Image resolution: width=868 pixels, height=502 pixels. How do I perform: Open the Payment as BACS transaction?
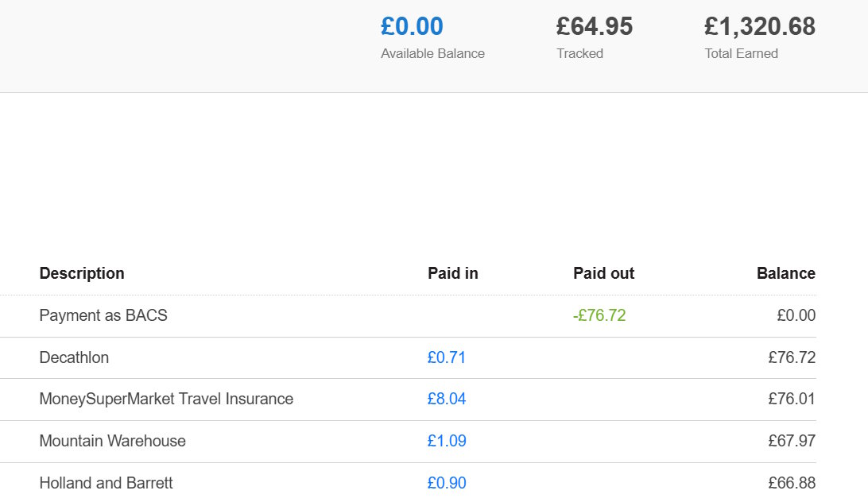[x=103, y=315]
